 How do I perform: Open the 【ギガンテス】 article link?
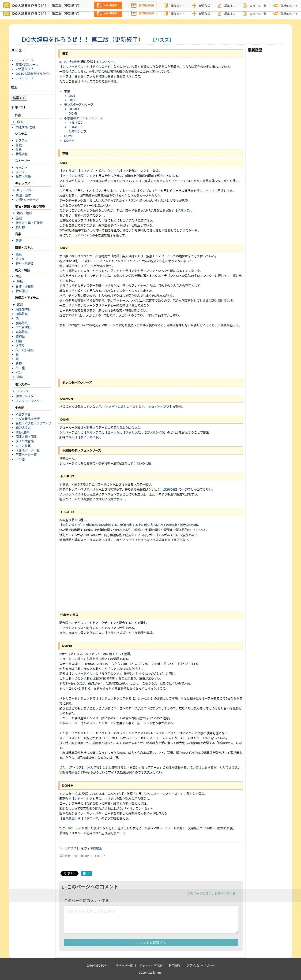click(x=94, y=433)
